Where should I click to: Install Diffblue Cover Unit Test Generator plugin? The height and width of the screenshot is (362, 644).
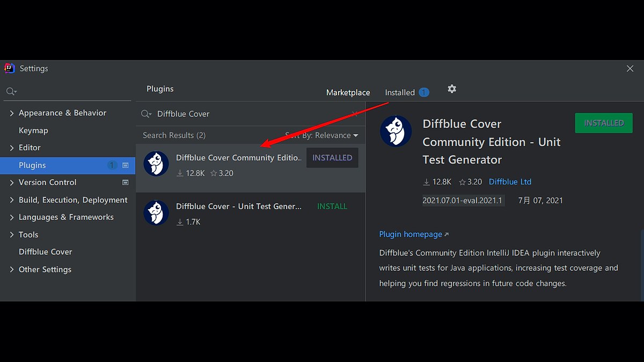click(x=332, y=206)
